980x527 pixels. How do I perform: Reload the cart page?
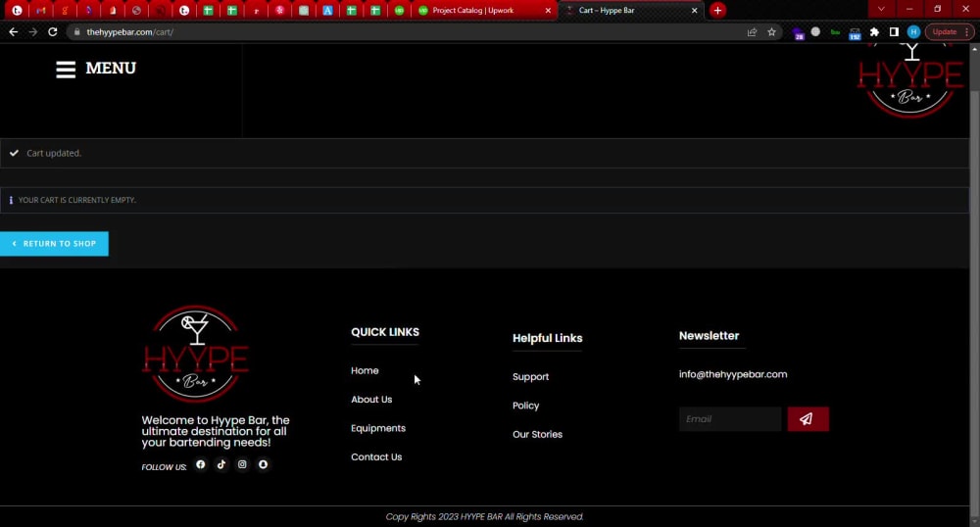[53, 32]
